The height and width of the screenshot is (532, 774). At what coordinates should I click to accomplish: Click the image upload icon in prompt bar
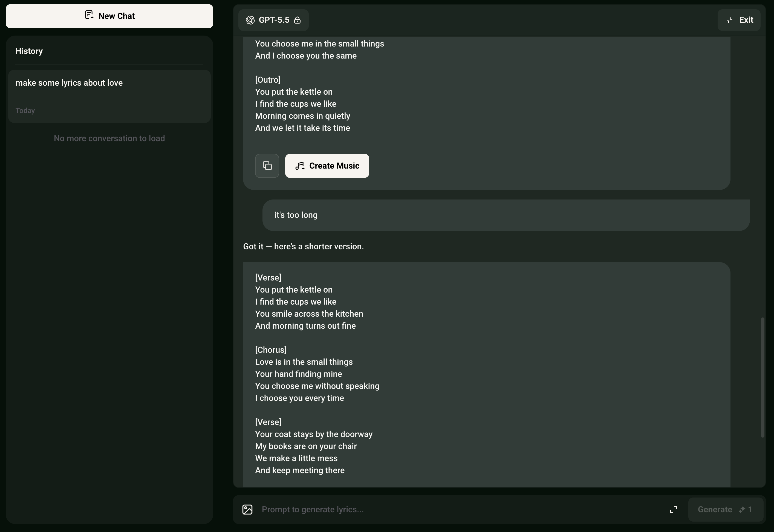(x=247, y=509)
